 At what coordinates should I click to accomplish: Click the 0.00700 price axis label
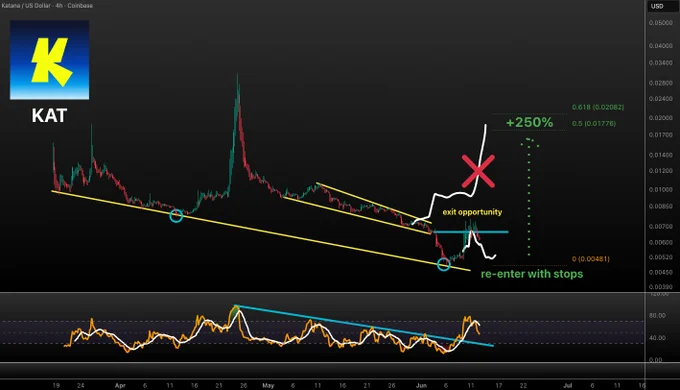tap(660, 226)
